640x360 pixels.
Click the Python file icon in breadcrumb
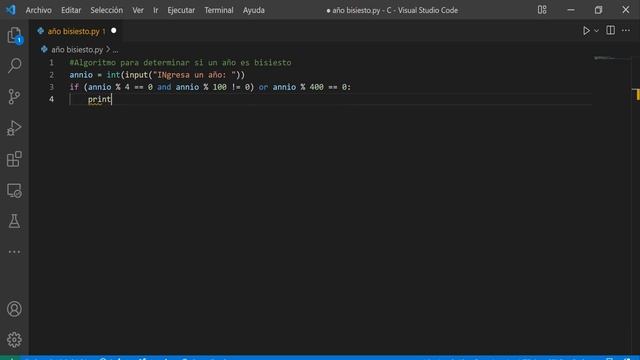coord(44,49)
